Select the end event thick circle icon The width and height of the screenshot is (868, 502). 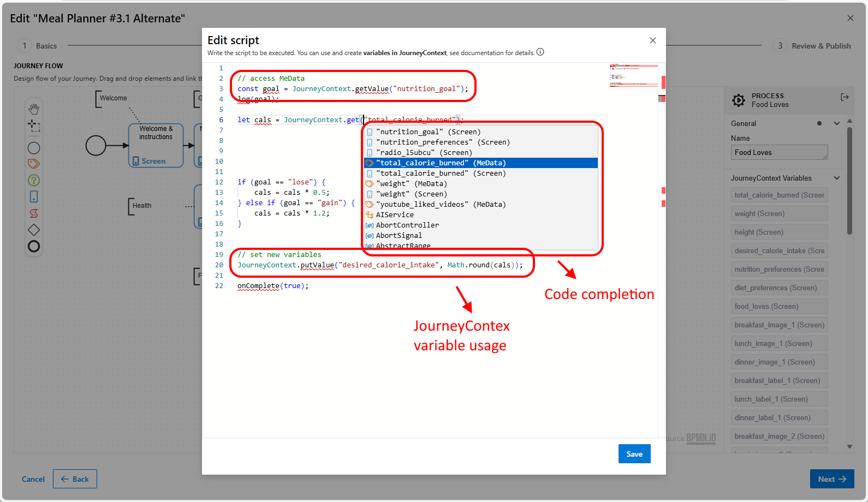[34, 247]
